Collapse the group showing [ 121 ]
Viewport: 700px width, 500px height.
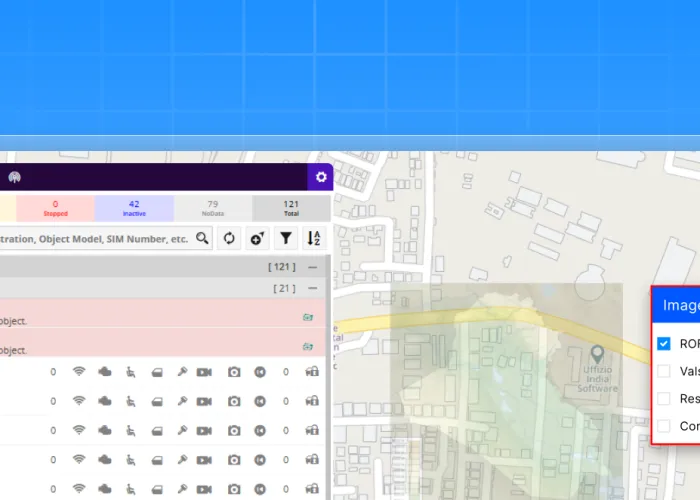click(x=313, y=267)
